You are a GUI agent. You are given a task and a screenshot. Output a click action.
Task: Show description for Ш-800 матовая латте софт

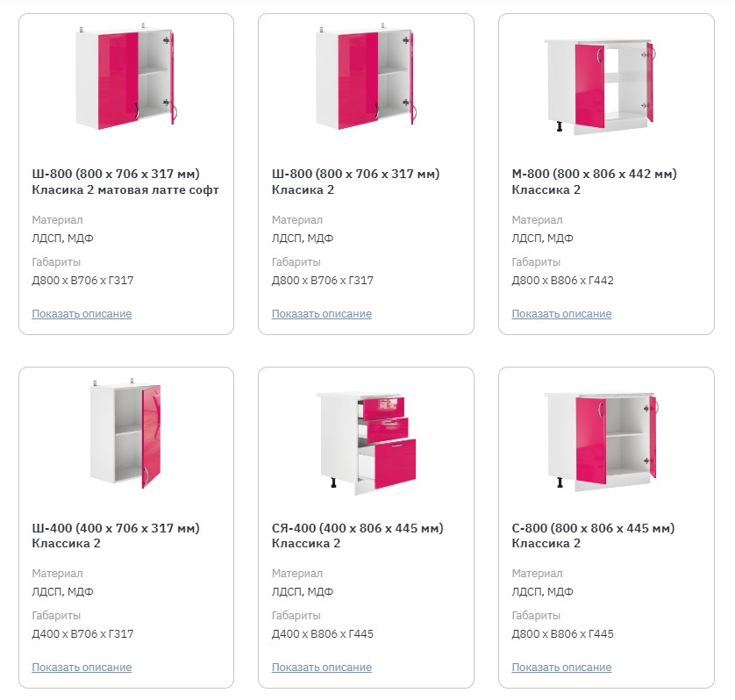[x=82, y=314]
